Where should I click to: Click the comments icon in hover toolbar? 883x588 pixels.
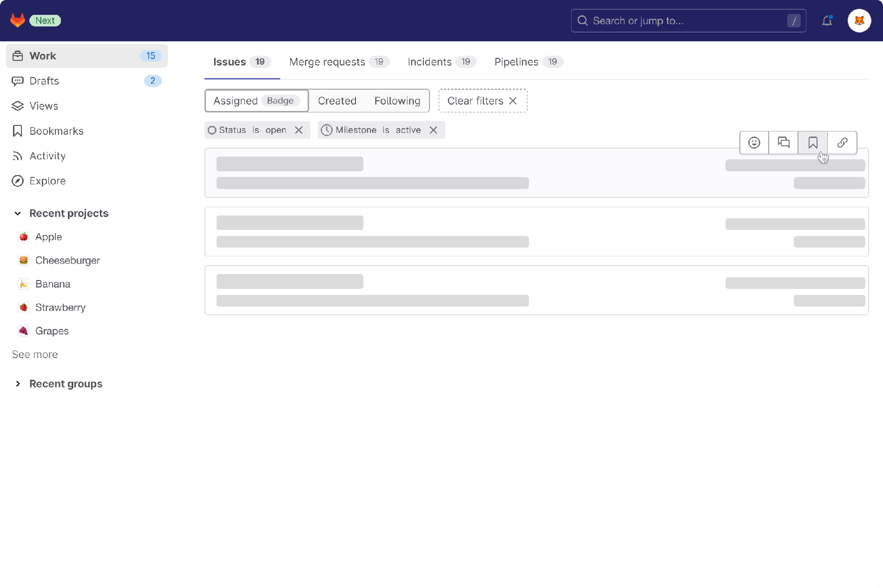pyautogui.click(x=784, y=143)
